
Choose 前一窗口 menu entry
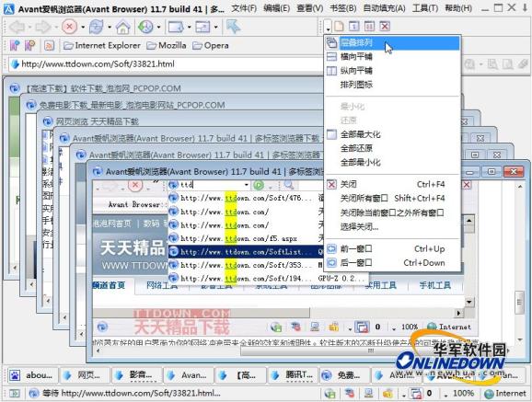pos(392,248)
